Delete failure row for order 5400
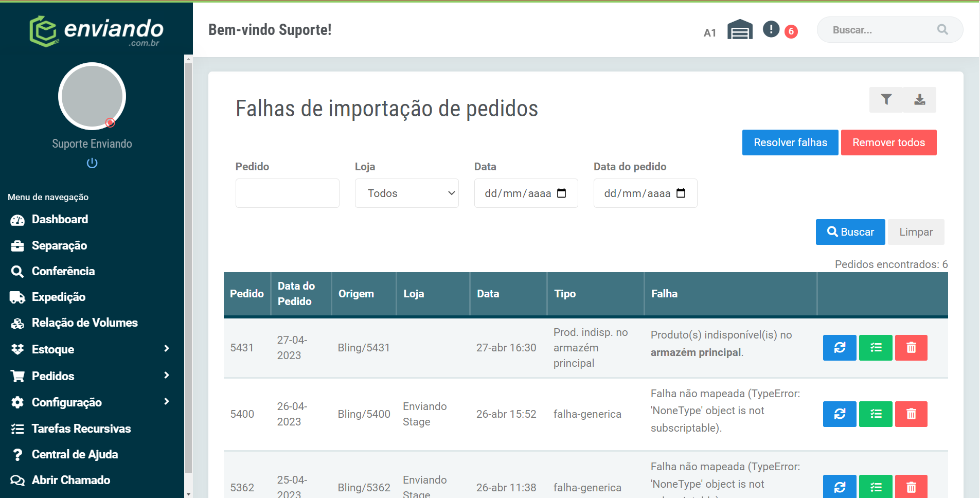This screenshot has height=498, width=980. click(x=911, y=414)
